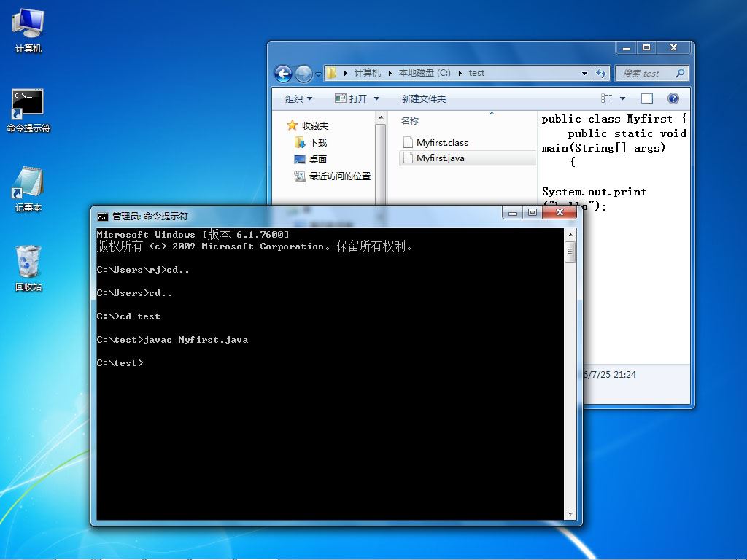This screenshot has width=747, height=560.
Task: Select the 命令提示符 desktop shortcut
Action: tap(28, 111)
